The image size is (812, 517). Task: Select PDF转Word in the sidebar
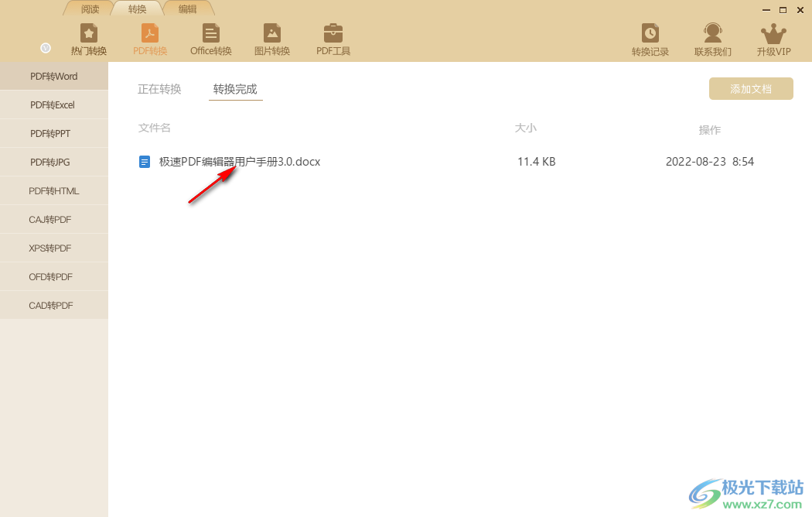click(54, 76)
